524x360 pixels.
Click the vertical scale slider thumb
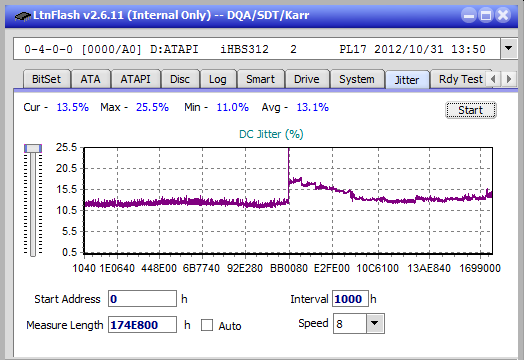tap(33, 148)
